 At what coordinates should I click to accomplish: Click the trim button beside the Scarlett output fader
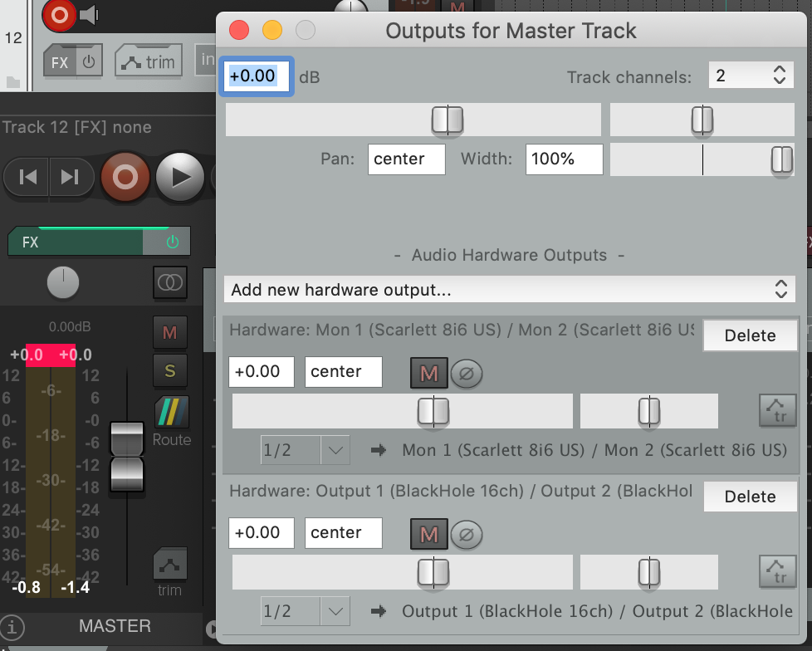point(777,411)
